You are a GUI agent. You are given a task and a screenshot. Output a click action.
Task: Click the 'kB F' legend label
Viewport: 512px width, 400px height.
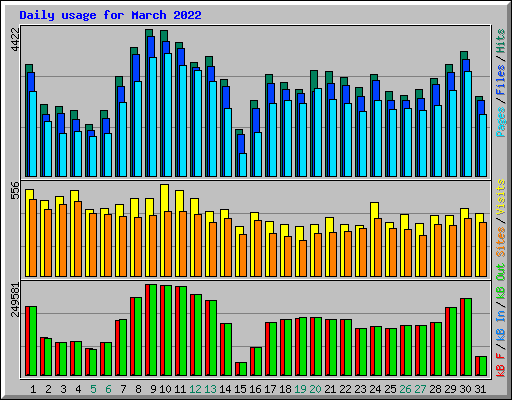pos(501,365)
